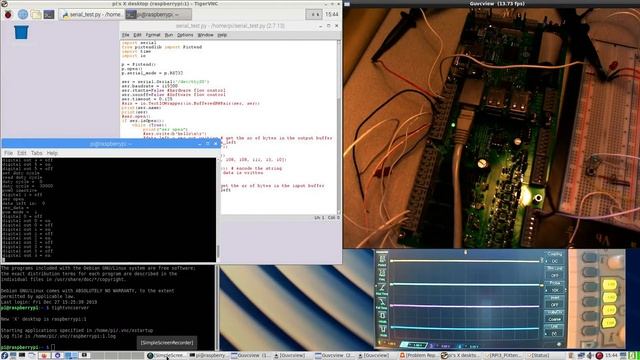This screenshot has height=360, width=640.
Task: Open the Window menu in IDLE
Action: tap(205, 35)
